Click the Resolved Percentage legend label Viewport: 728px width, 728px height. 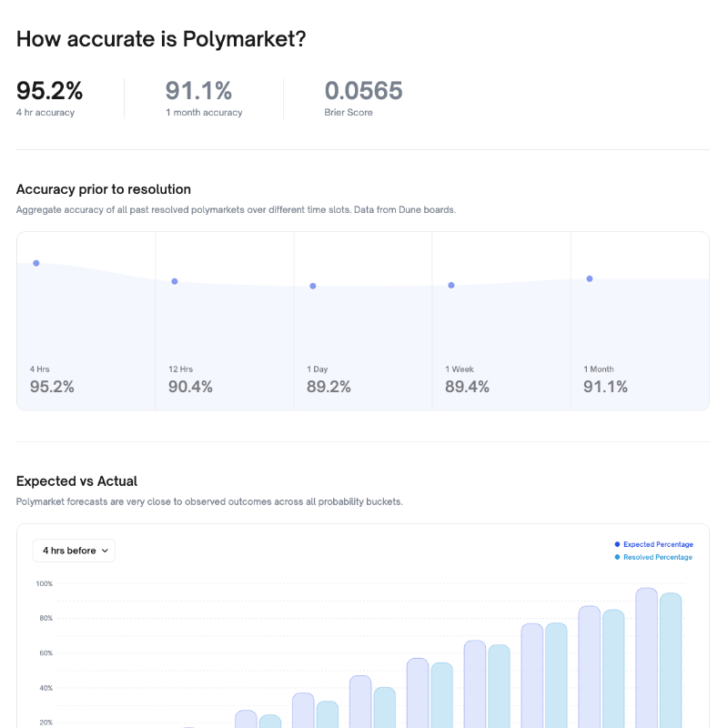click(x=657, y=557)
